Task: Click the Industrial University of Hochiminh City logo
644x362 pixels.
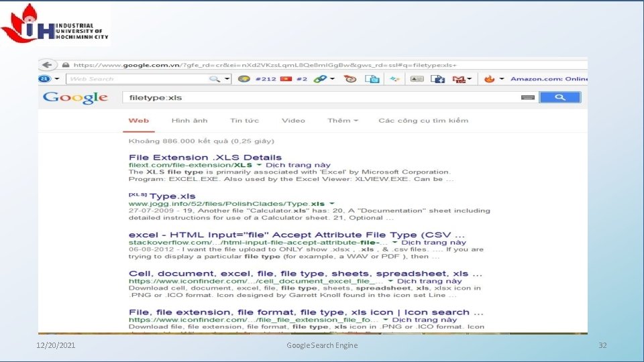Action: pyautogui.click(x=55, y=24)
